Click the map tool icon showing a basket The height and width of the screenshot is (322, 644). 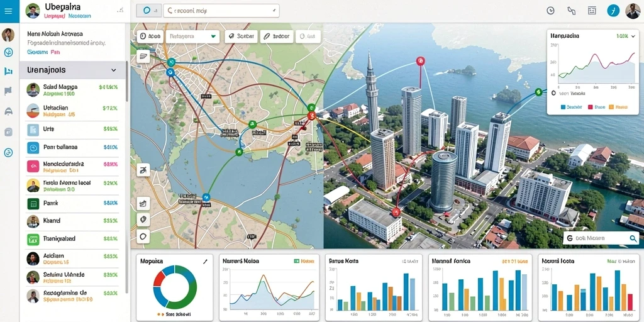point(143,203)
